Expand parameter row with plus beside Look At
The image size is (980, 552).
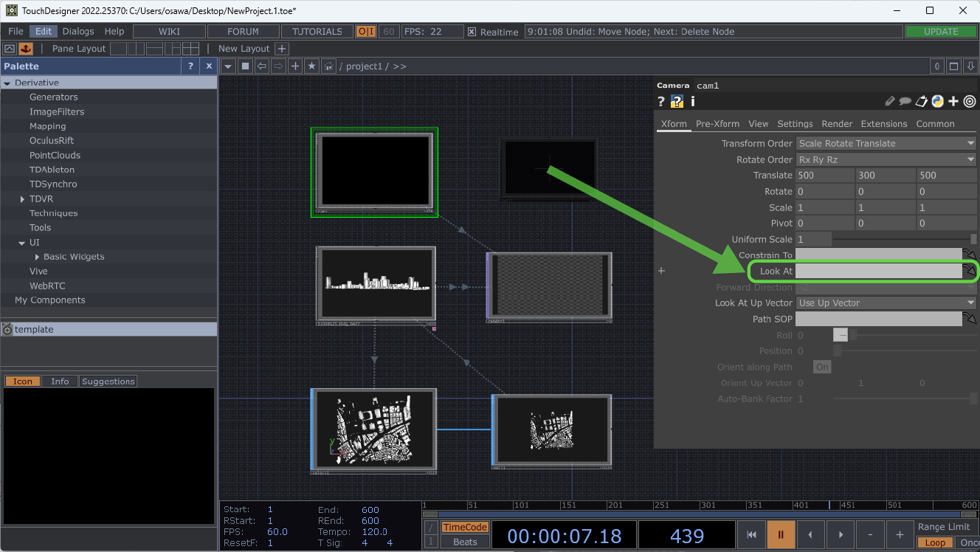coord(662,271)
